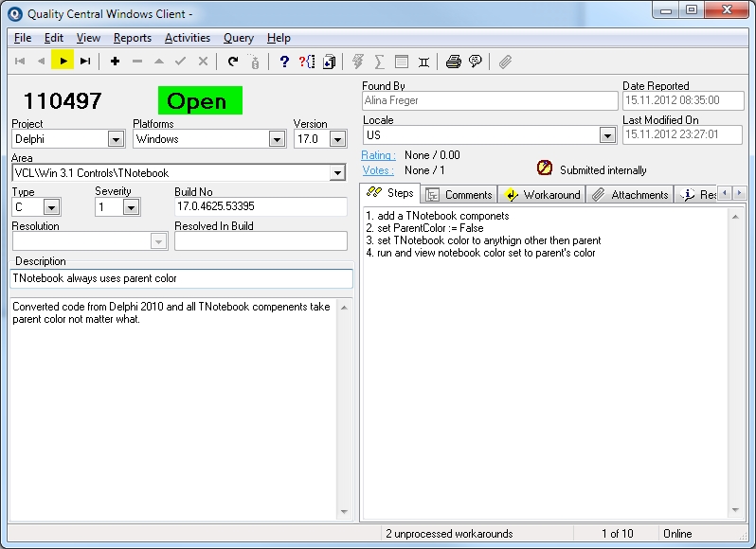Open the Project dropdown showing Delphi
The image size is (756, 549).
(116, 140)
